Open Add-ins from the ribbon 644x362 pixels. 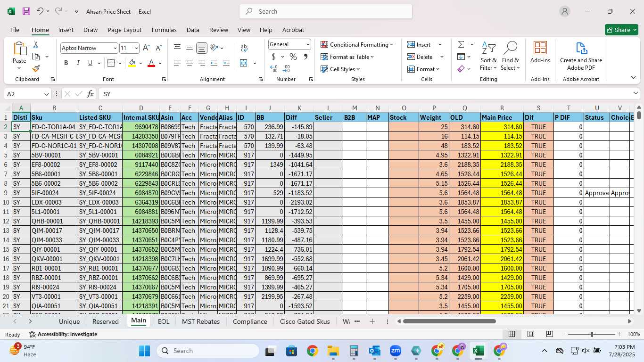(540, 52)
